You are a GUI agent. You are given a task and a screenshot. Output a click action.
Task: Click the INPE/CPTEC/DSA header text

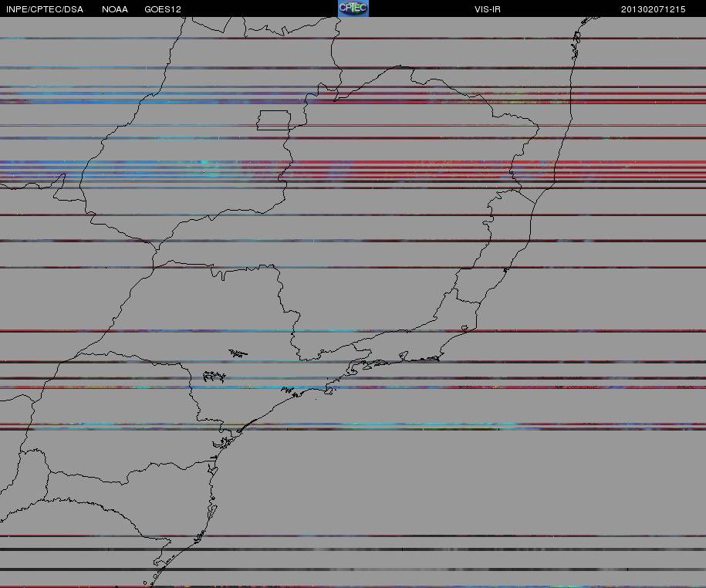[x=45, y=9]
